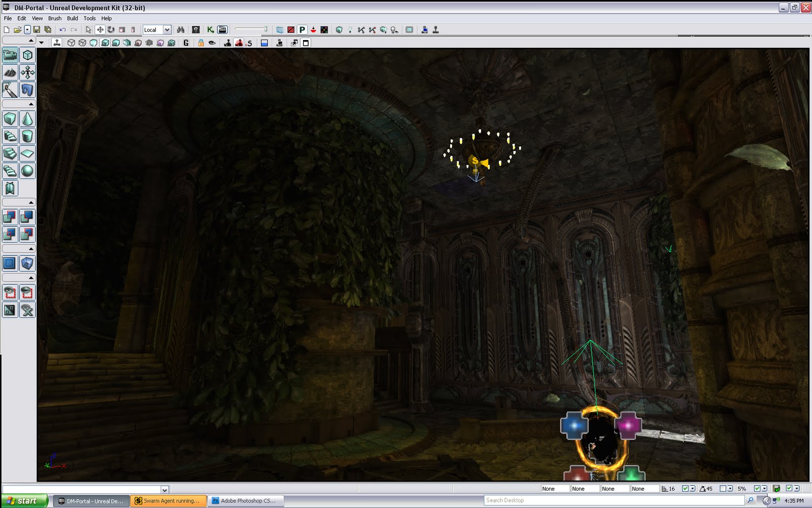Viewport: 812px width, 508px height.
Task: Select the Sphere brush builder
Action: point(27,171)
